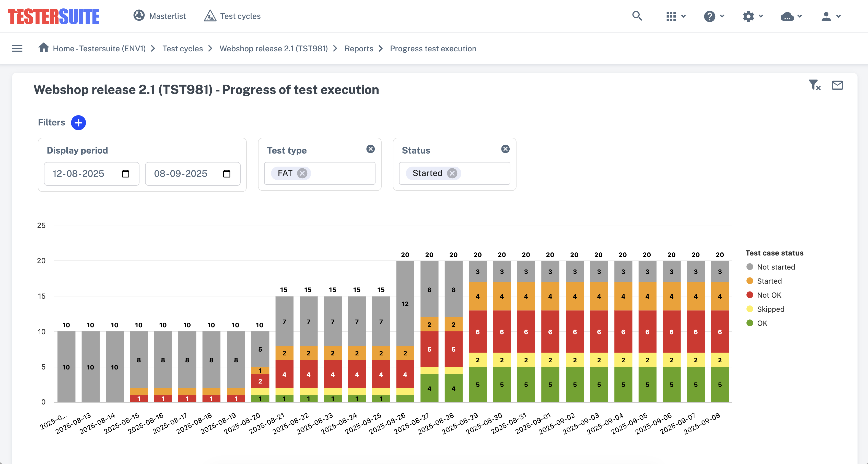Screen dimensions: 868x464
Task: Expand the apps grid dropdown arrow
Action: [684, 16]
